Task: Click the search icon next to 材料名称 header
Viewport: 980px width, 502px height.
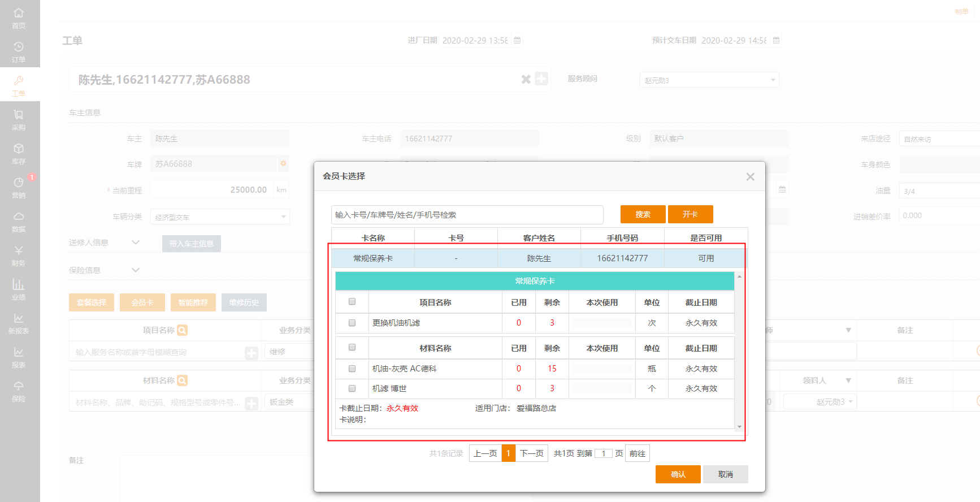Action: (182, 380)
